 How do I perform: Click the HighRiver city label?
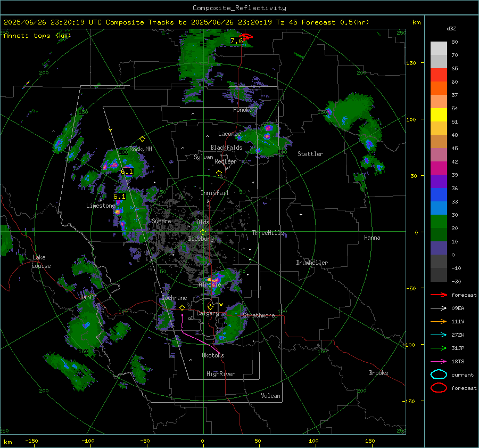click(x=221, y=374)
